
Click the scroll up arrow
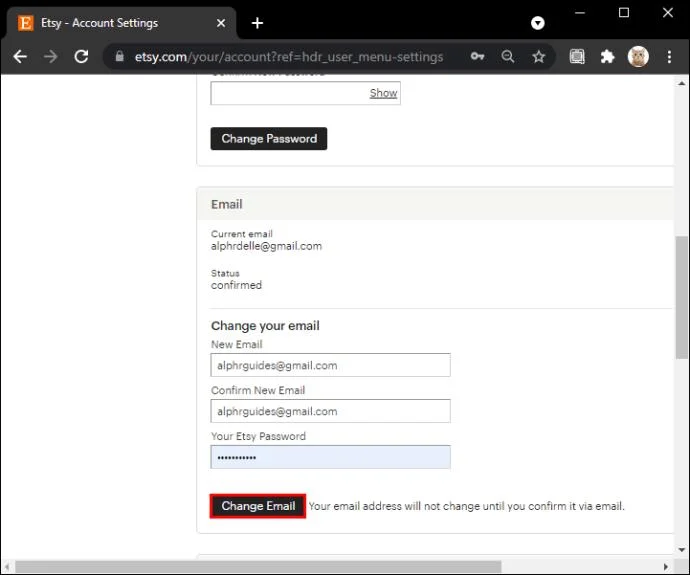[x=682, y=83]
